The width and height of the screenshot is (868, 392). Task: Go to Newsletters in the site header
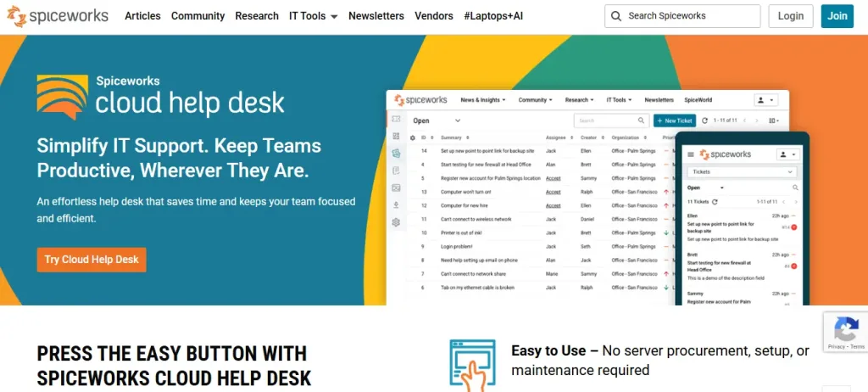coord(376,16)
